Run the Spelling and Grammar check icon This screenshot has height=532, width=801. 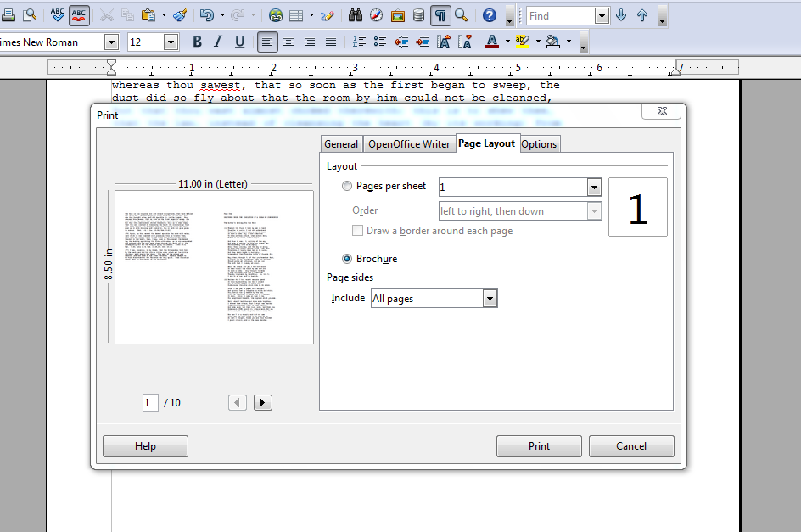click(x=57, y=15)
